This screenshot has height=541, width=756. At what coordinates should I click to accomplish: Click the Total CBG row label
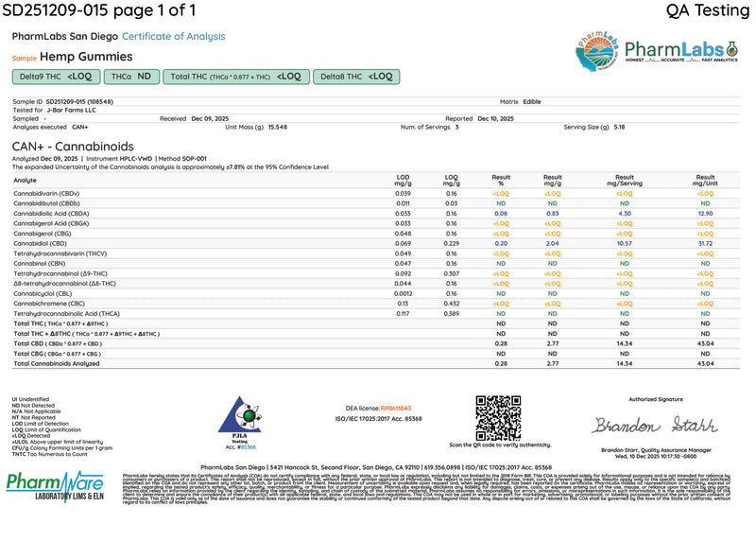58,354
